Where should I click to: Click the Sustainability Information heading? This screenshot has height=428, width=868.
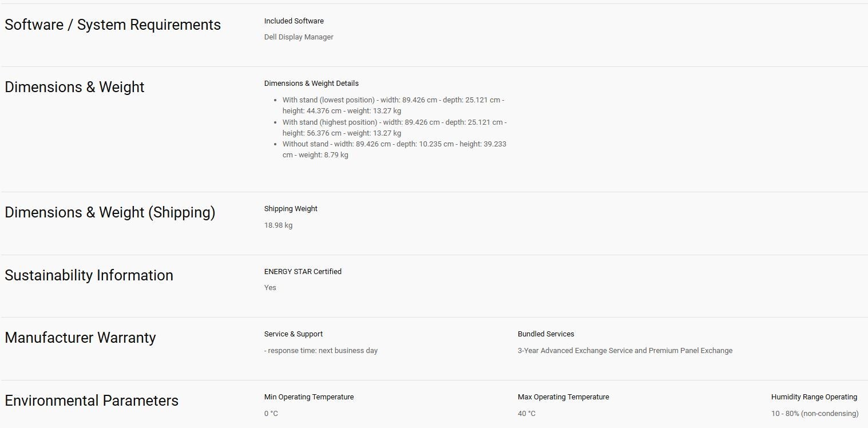coord(89,275)
